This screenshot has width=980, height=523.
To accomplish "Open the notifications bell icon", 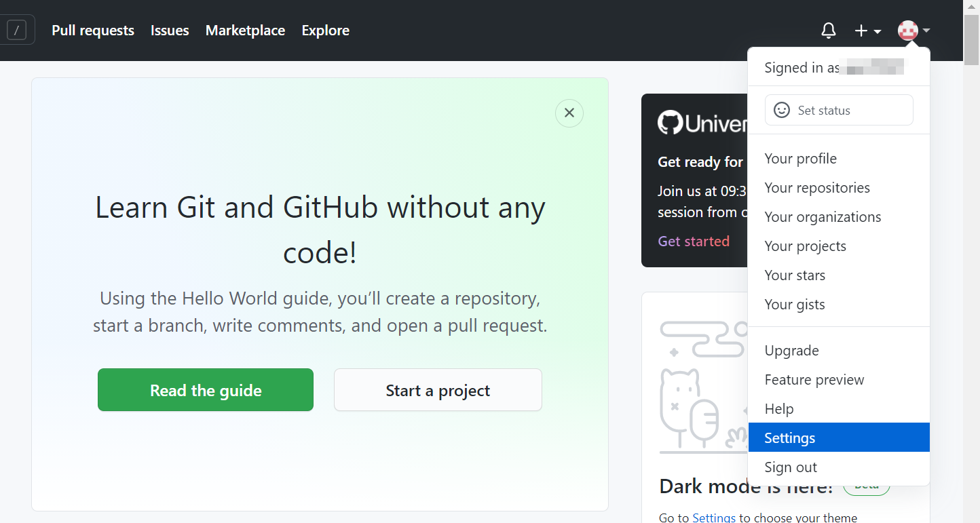I will [x=828, y=31].
